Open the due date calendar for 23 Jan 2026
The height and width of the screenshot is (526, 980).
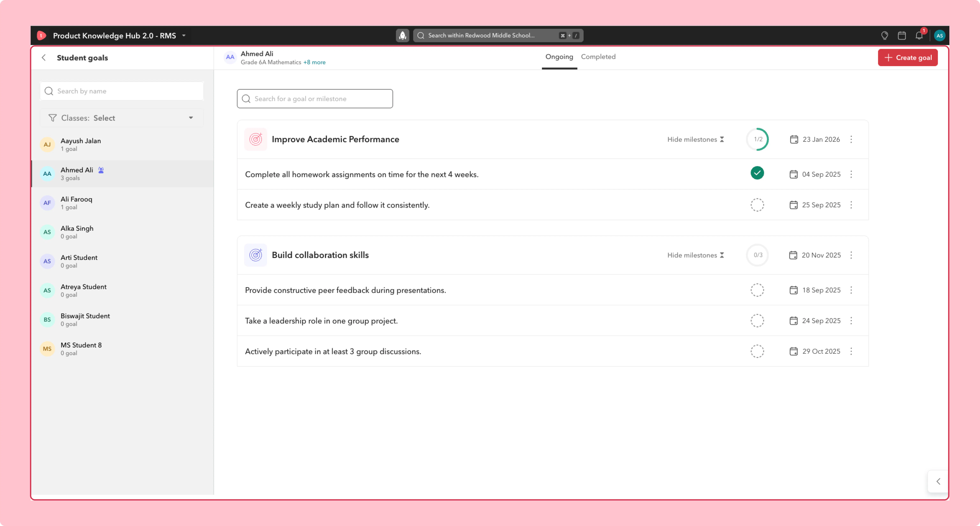click(x=794, y=139)
